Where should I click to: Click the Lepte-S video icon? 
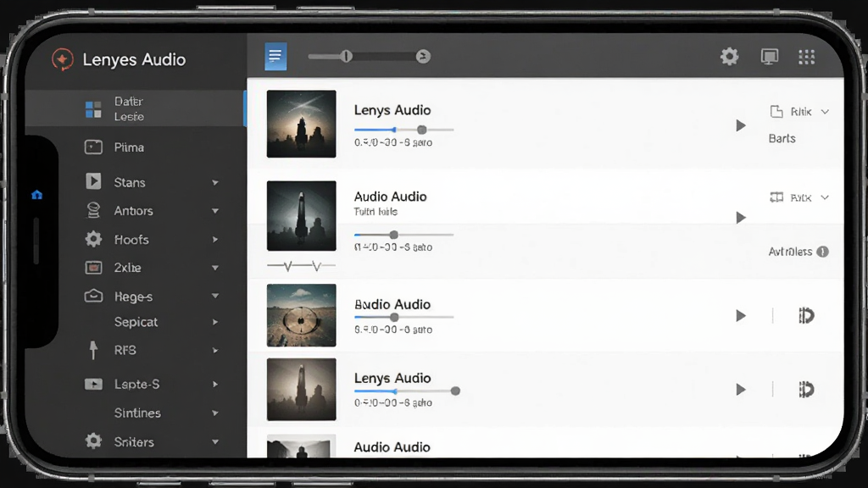[93, 384]
